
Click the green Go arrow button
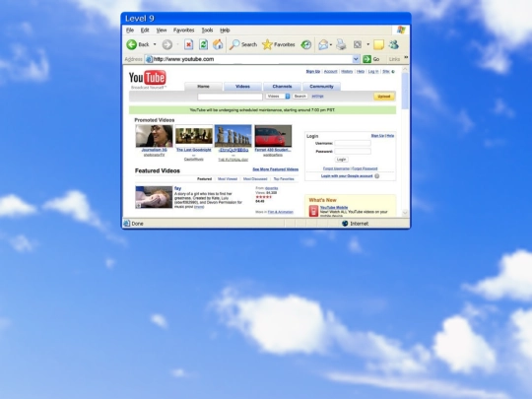(x=366, y=59)
